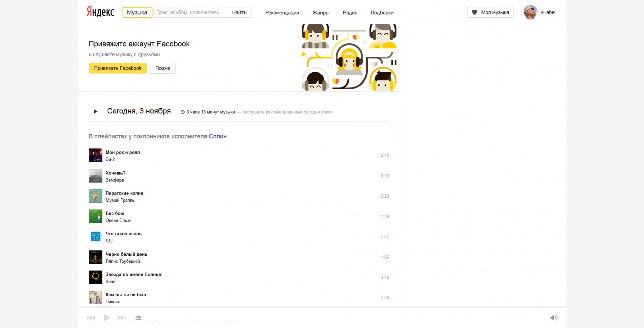Click the 6:45 duration of Мой рок-н-ролл

(385, 155)
